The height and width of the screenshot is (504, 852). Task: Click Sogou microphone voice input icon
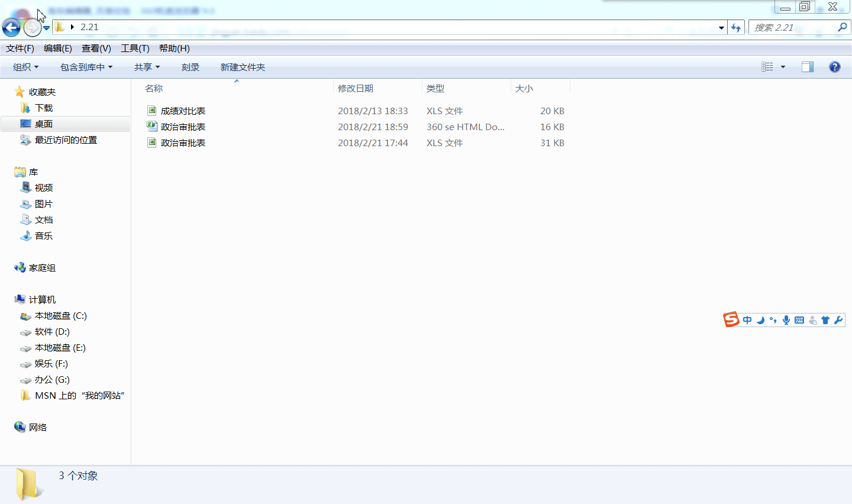click(x=786, y=320)
